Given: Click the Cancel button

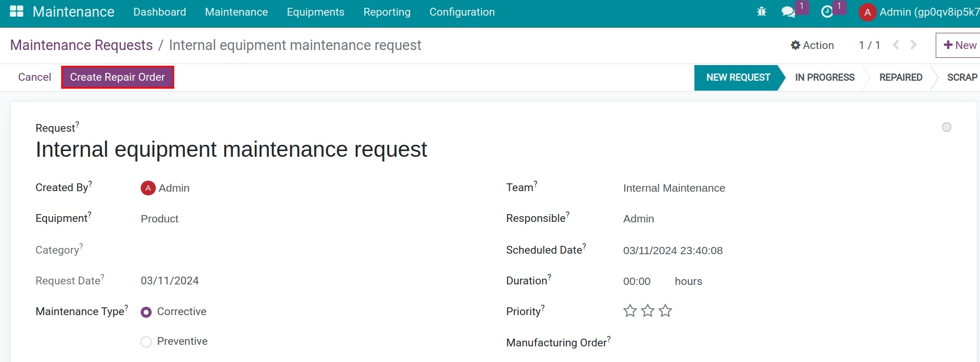Looking at the screenshot, I should [x=34, y=77].
